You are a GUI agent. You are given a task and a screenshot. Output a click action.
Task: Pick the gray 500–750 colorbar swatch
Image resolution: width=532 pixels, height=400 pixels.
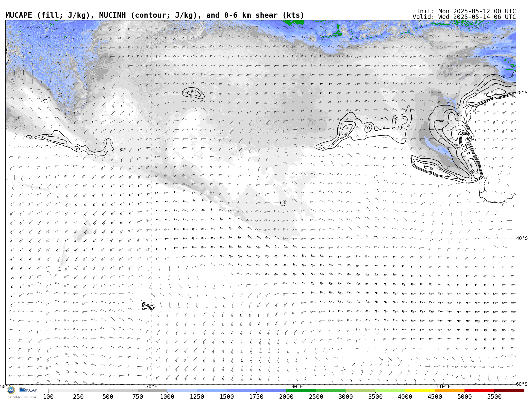pos(123,391)
